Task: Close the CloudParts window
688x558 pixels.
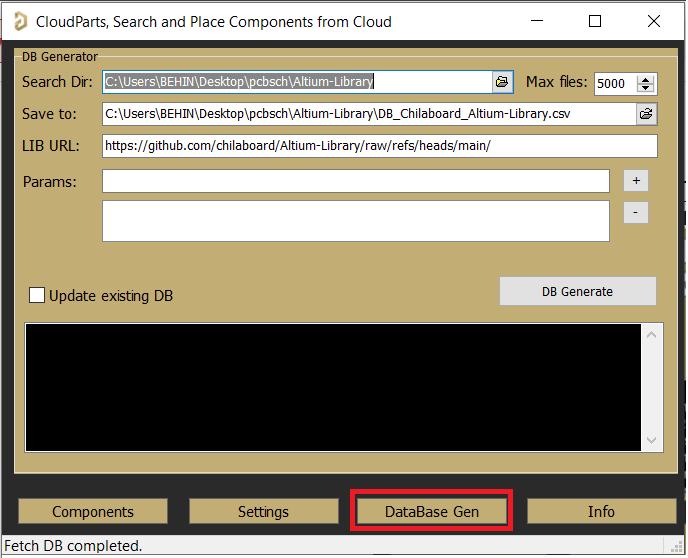Action: (x=654, y=21)
